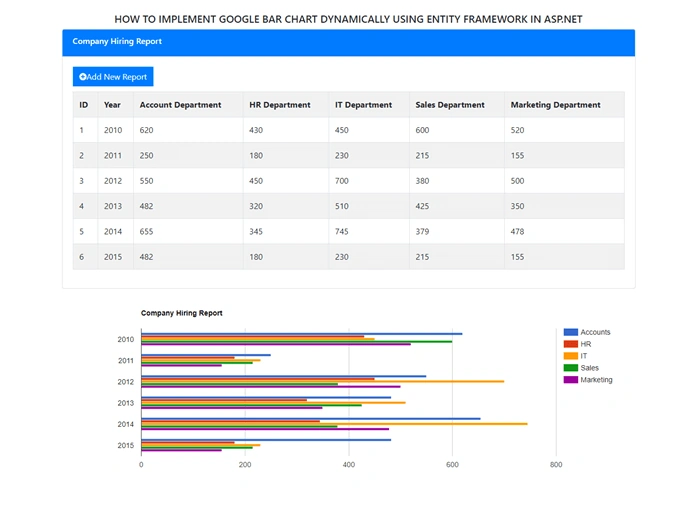Click the HR value 430 cell
697x508 pixels.
[x=286, y=130]
